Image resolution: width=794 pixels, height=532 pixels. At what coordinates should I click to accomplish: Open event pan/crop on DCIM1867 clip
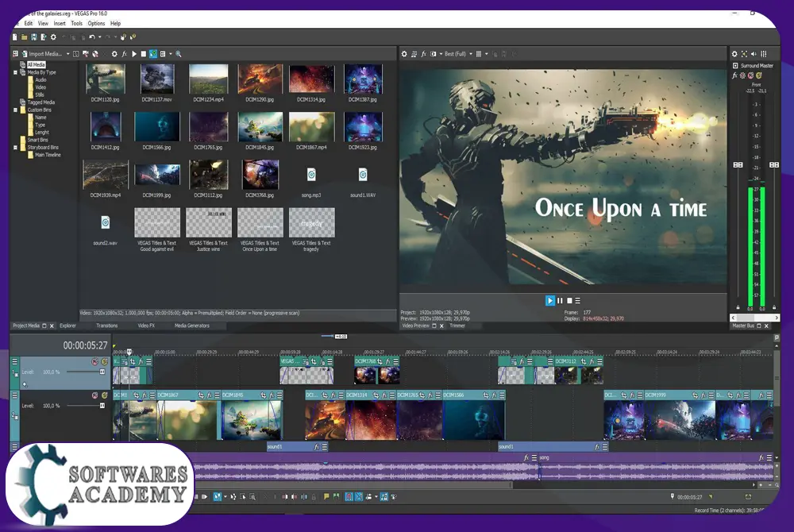[x=201, y=395]
